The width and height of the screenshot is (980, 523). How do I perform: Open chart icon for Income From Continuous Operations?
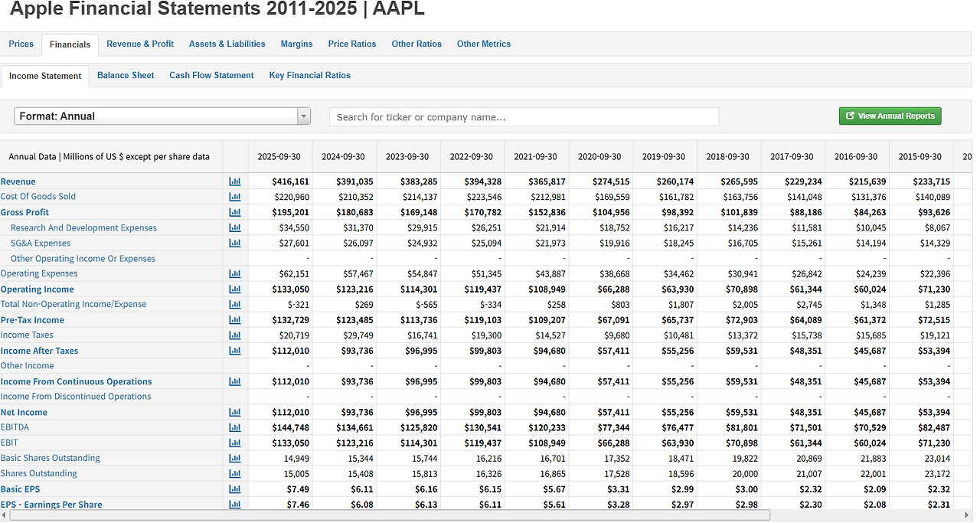coord(235,381)
